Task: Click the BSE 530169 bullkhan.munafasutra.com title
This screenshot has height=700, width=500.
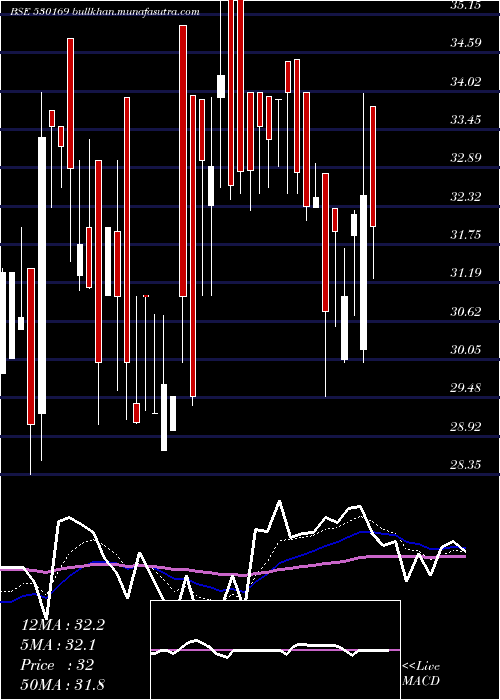Action: 105,12
